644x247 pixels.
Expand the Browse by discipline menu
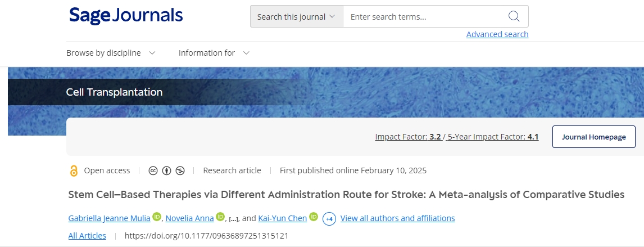tap(111, 53)
